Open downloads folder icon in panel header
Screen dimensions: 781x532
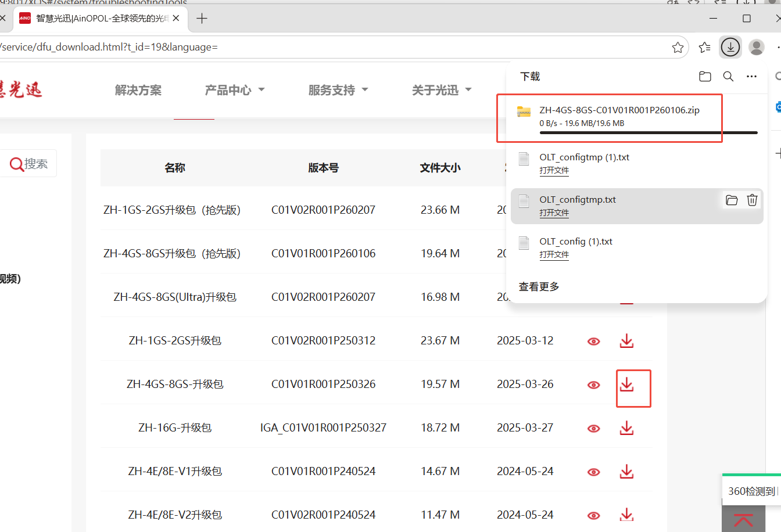pyautogui.click(x=705, y=77)
